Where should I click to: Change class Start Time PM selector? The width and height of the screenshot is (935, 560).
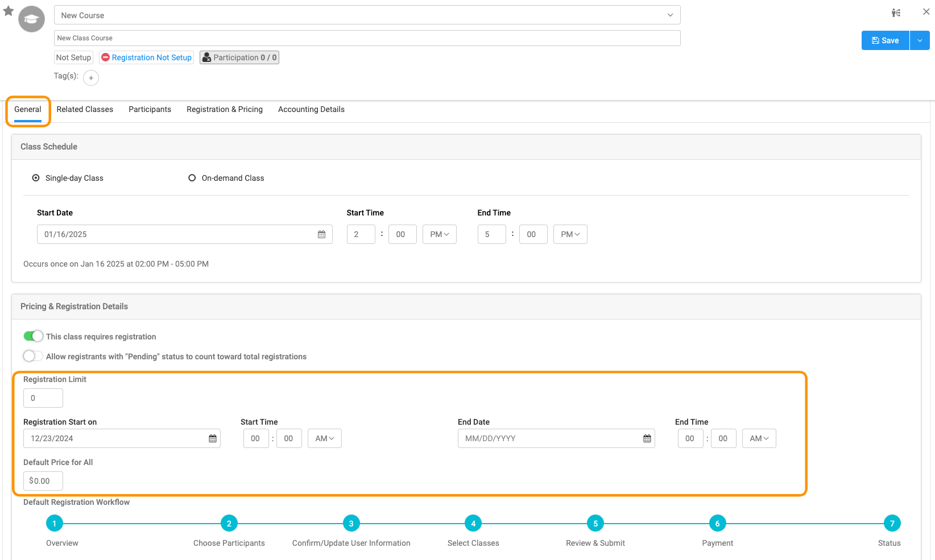pos(440,234)
